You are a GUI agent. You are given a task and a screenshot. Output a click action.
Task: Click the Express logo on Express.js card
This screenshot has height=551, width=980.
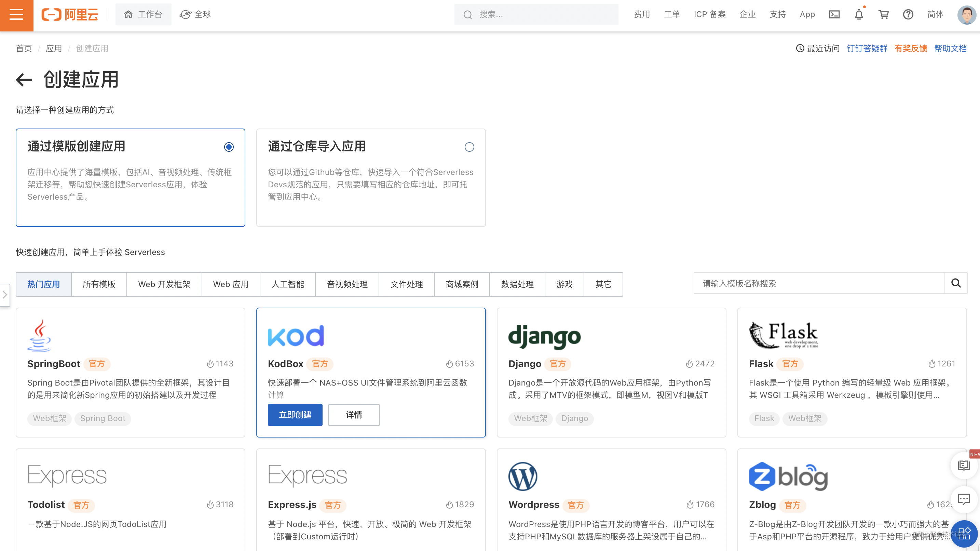308,476
